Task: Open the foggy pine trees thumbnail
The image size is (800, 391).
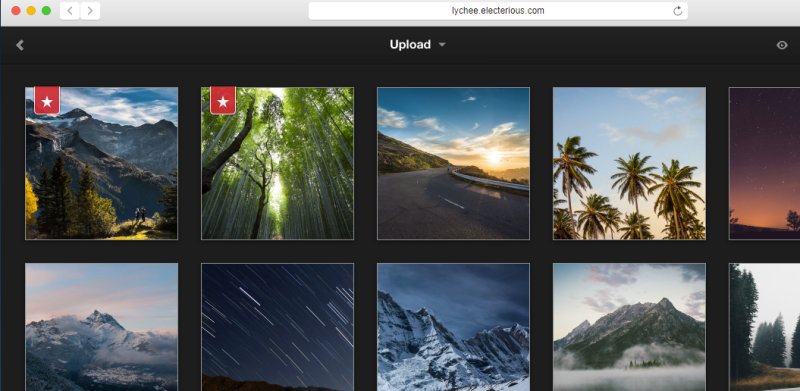Action: click(764, 327)
